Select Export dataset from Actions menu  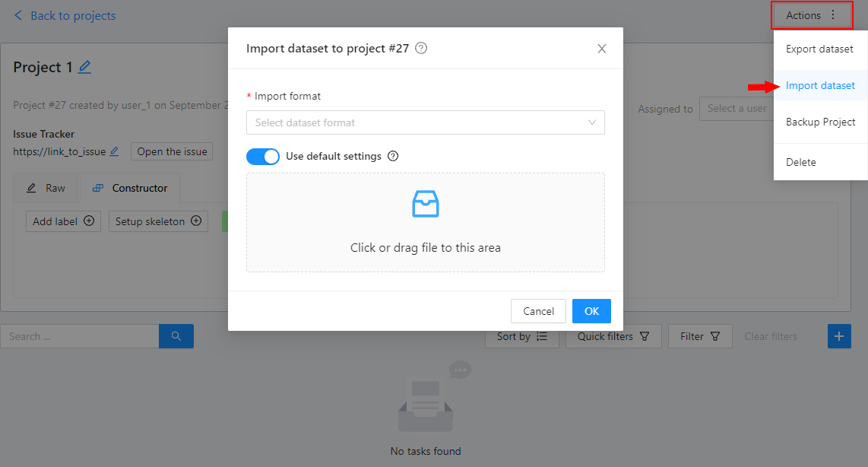coord(819,49)
